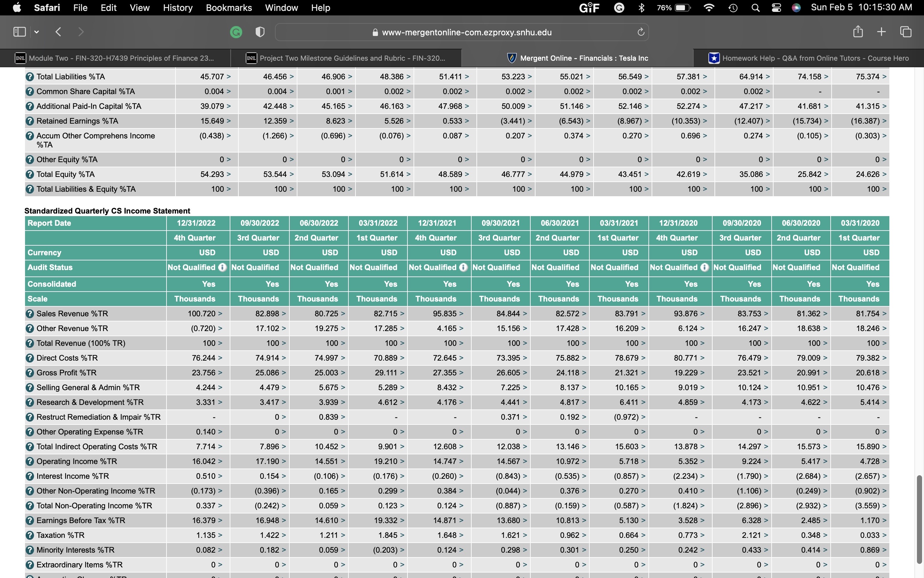The image size is (924, 578).
Task: Open help for Taxation %TR
Action: 30,536
